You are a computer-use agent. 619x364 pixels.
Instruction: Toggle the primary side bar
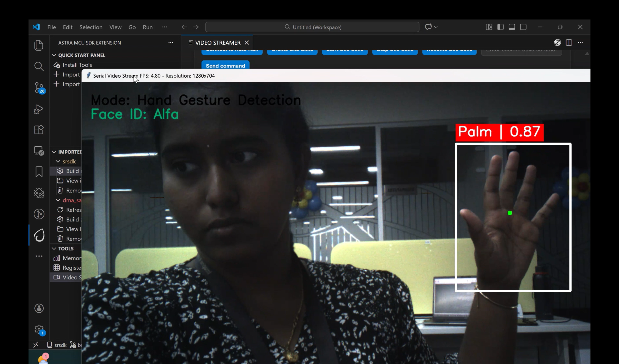(500, 27)
